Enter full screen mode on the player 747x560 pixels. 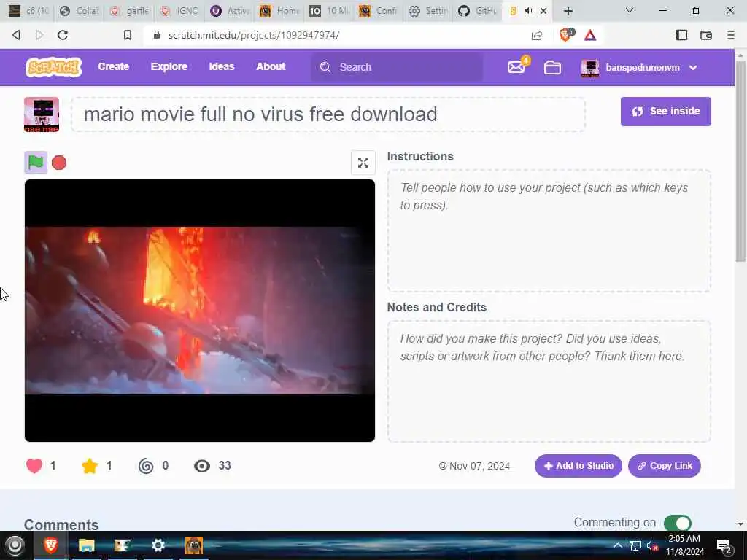click(363, 163)
